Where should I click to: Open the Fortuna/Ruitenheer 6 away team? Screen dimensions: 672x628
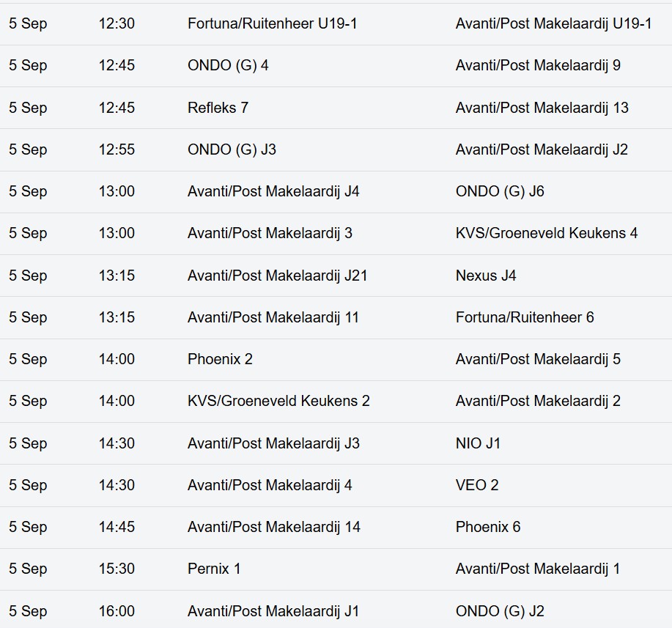point(525,317)
